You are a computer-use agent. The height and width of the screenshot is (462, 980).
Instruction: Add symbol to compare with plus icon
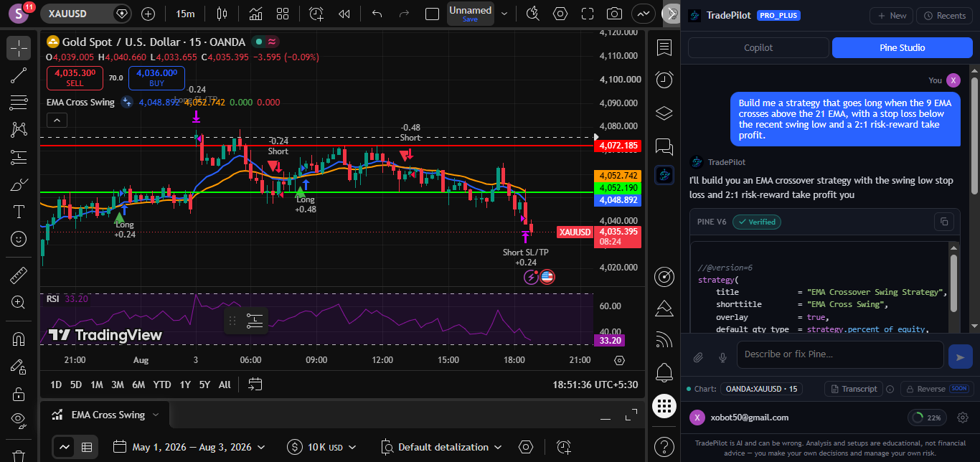(148, 14)
